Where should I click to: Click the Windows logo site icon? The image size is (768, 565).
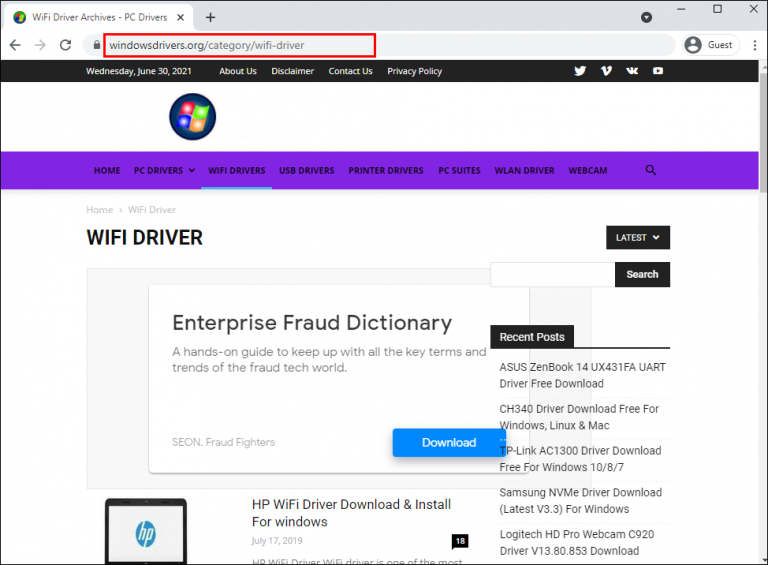click(x=192, y=117)
